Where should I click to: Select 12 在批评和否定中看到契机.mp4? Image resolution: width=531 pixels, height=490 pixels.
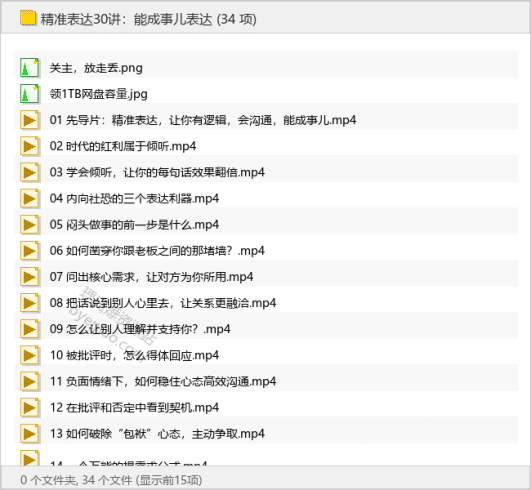[x=134, y=407]
